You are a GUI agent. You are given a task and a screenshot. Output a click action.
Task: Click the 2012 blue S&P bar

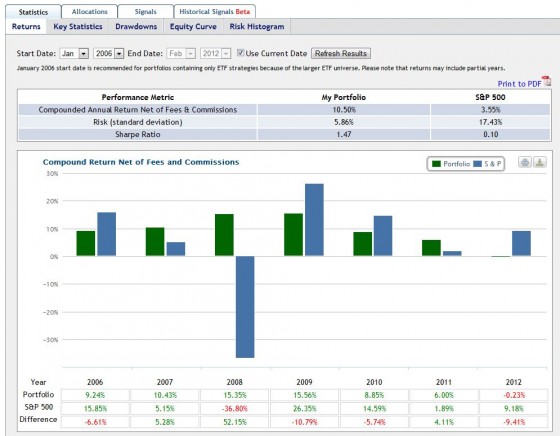coord(521,243)
